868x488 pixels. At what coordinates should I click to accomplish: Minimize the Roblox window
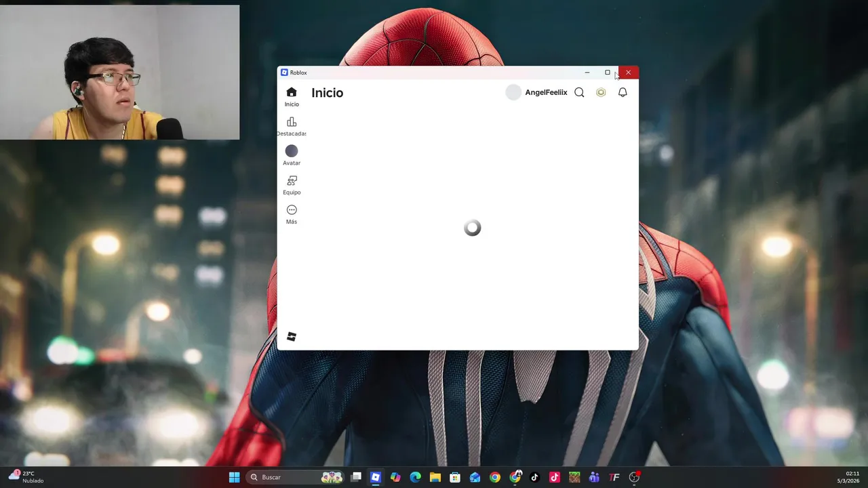pyautogui.click(x=587, y=73)
